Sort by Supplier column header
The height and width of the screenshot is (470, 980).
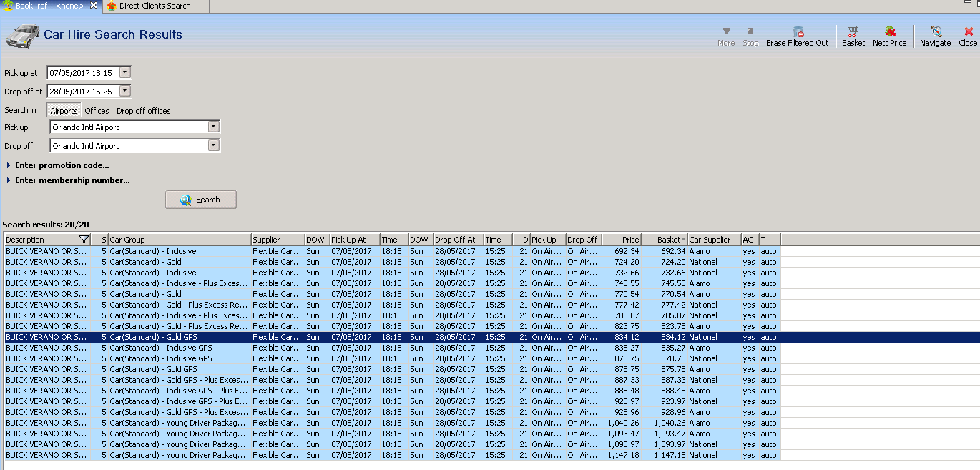click(277, 240)
